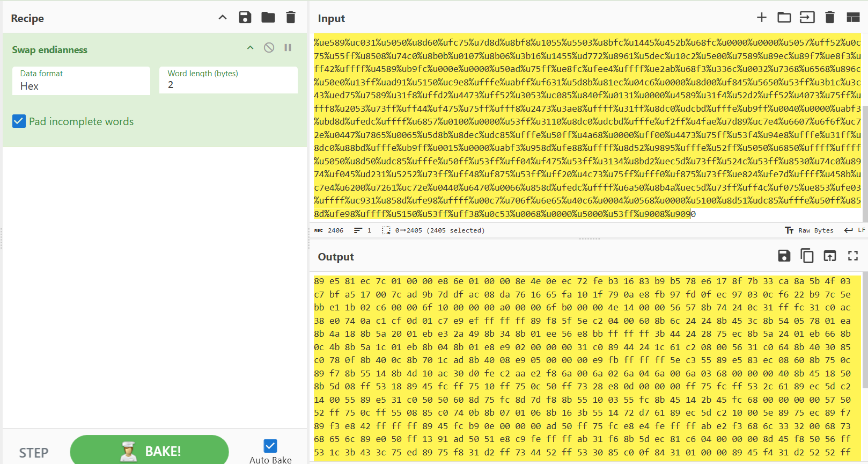868x464 pixels.
Task: Toggle Pad incomplete words checkbox
Action: 19,121
